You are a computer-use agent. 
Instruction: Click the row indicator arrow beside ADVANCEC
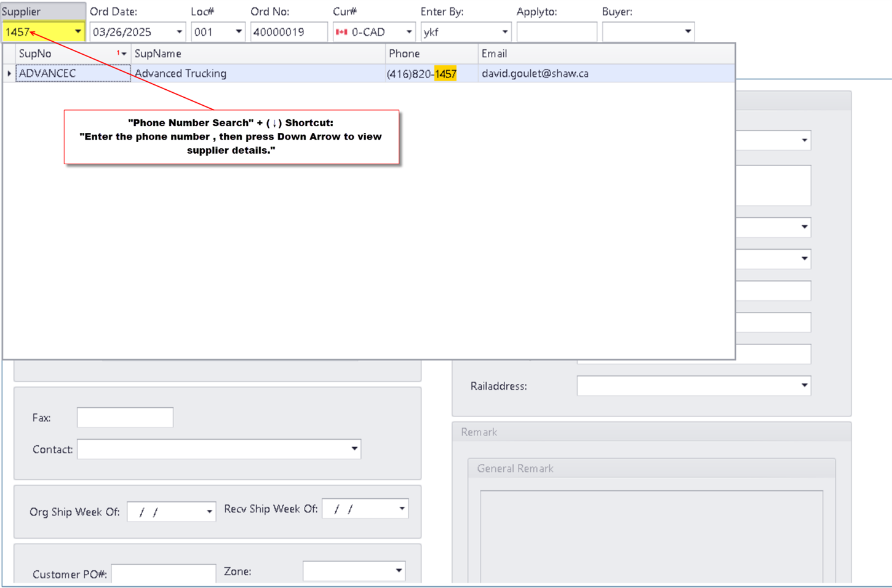(9, 73)
